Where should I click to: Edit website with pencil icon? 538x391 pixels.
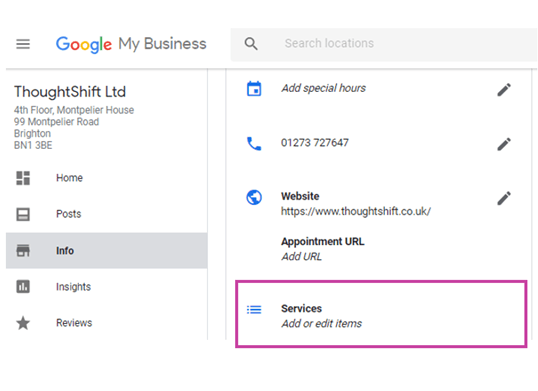[x=504, y=198]
